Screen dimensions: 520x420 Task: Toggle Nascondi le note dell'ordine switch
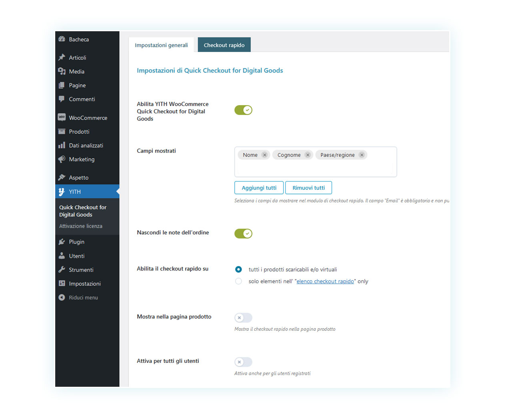click(x=243, y=233)
